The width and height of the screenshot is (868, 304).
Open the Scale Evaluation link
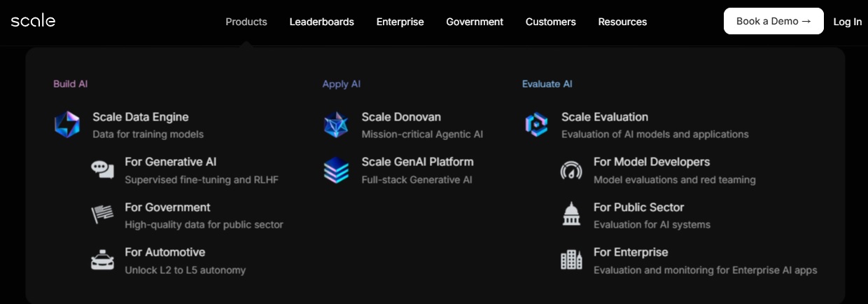[605, 117]
